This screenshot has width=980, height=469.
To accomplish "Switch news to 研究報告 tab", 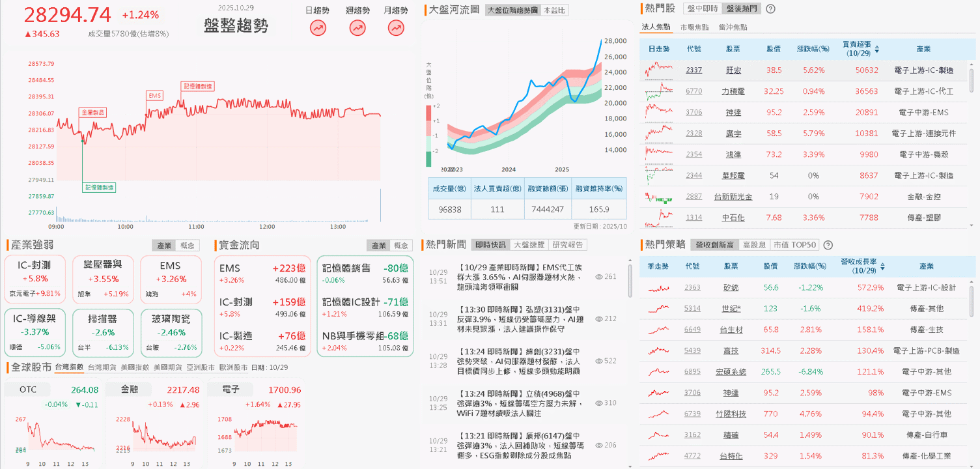I will tap(568, 245).
